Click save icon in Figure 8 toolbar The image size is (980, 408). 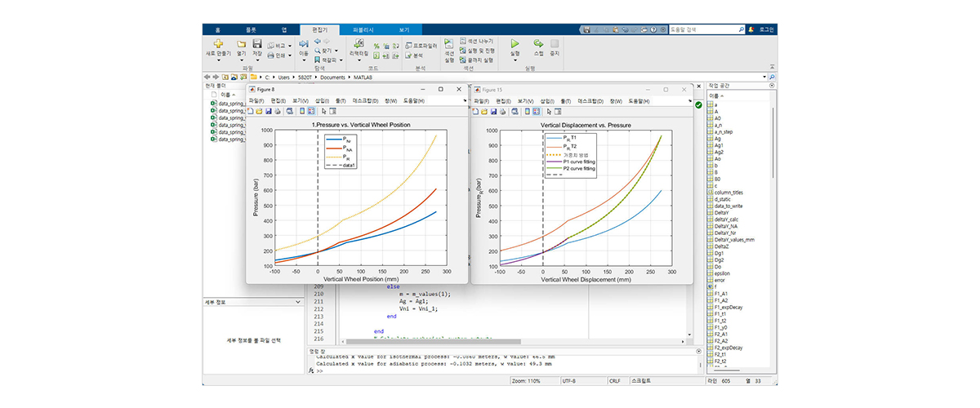point(269,110)
